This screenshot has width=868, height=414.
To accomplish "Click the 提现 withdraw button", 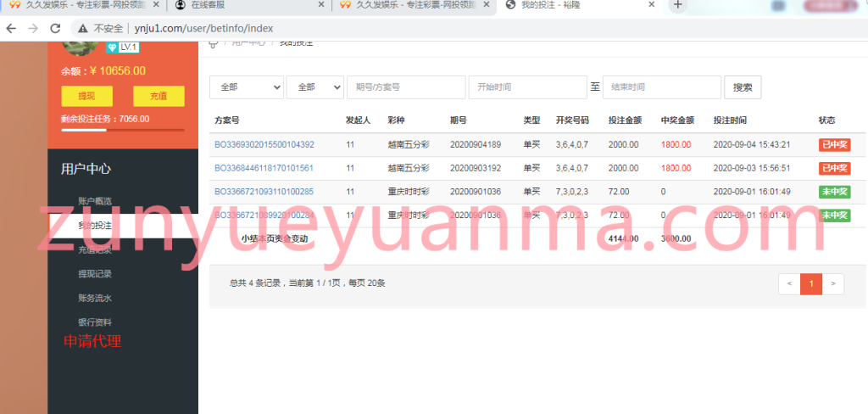I will click(87, 96).
